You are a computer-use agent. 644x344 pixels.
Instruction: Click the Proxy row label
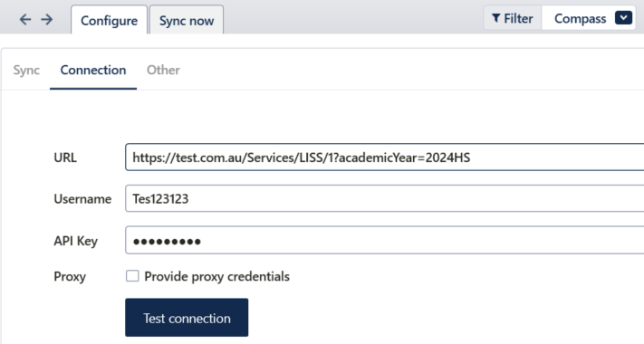70,277
